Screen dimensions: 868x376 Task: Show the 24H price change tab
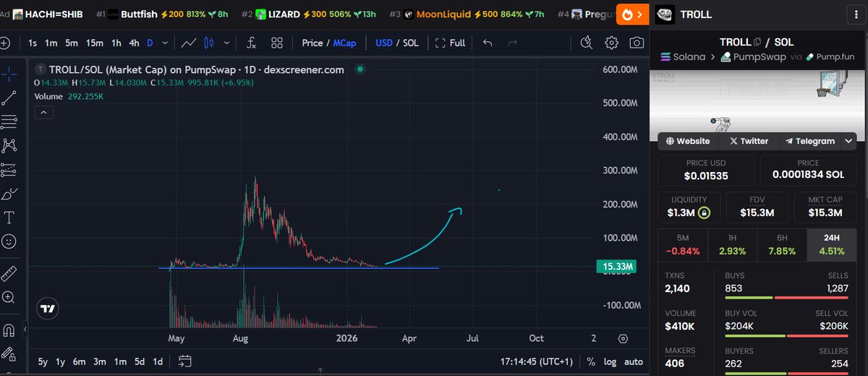(830, 244)
